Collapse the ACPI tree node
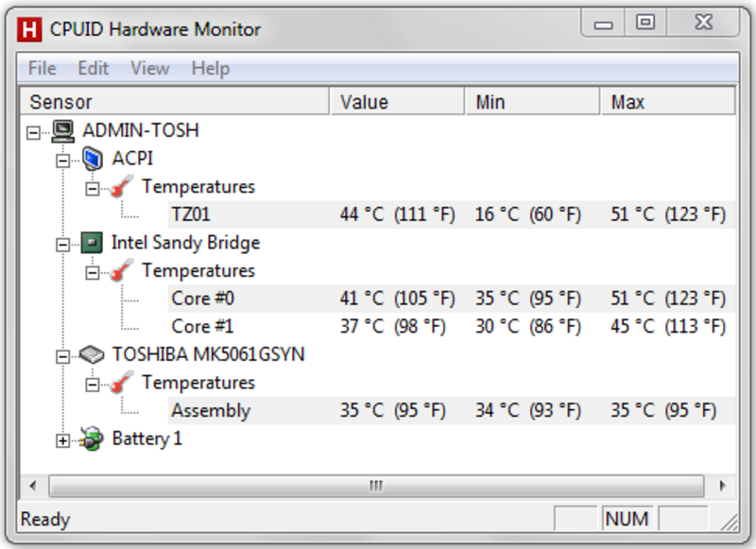The image size is (756, 549). [62, 161]
